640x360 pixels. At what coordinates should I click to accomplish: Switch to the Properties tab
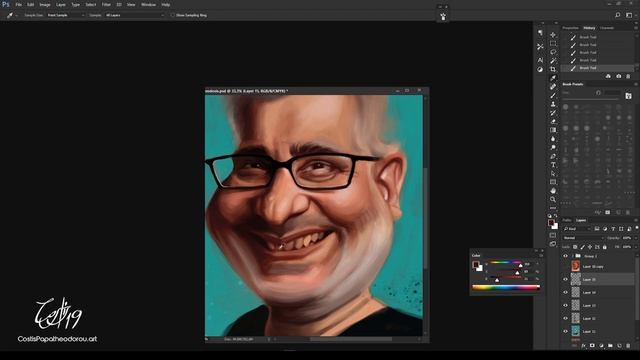pos(571,28)
